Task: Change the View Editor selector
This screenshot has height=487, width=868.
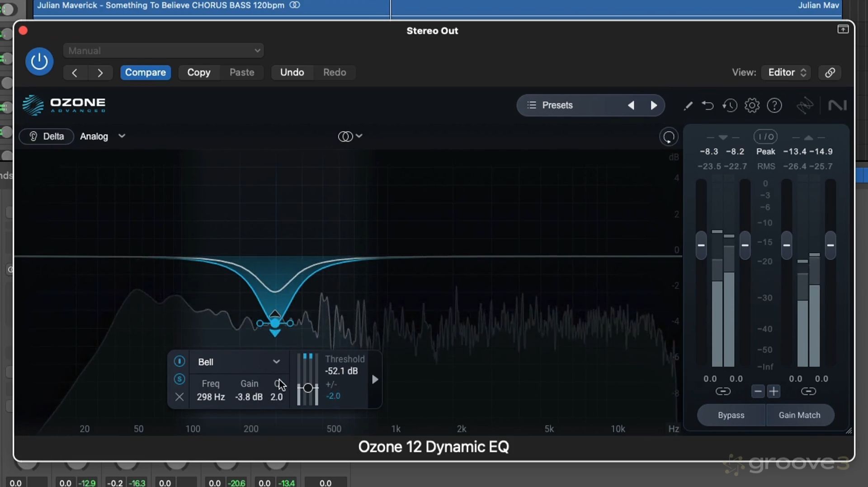Action: coord(786,73)
